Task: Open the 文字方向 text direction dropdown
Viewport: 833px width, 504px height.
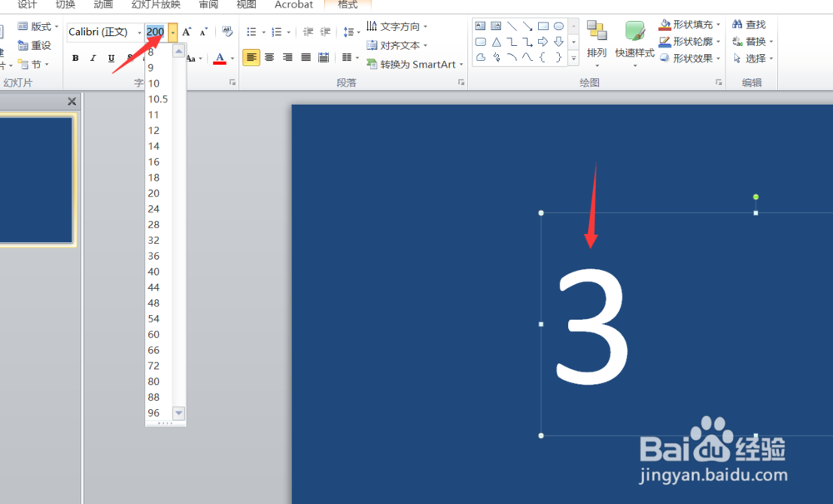Action: coord(397,26)
